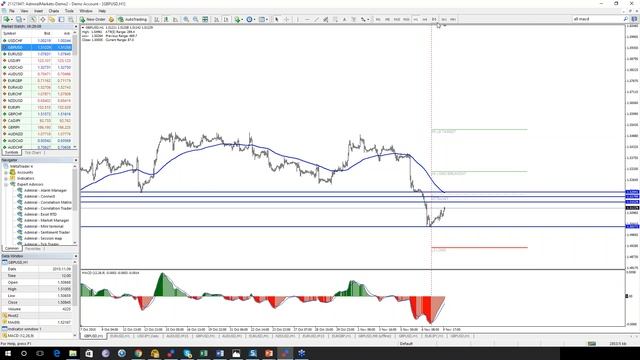
Task: Zoom in on the chart
Action: click(186, 19)
